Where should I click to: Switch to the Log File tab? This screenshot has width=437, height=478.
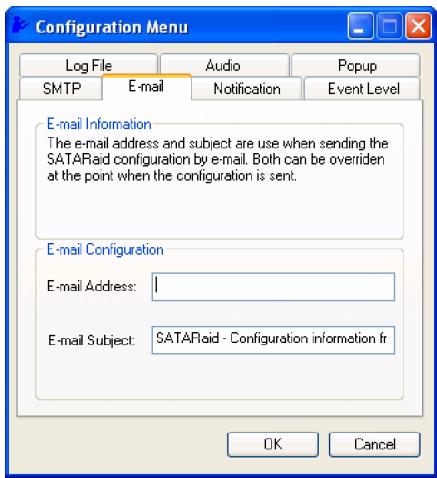[x=88, y=65]
